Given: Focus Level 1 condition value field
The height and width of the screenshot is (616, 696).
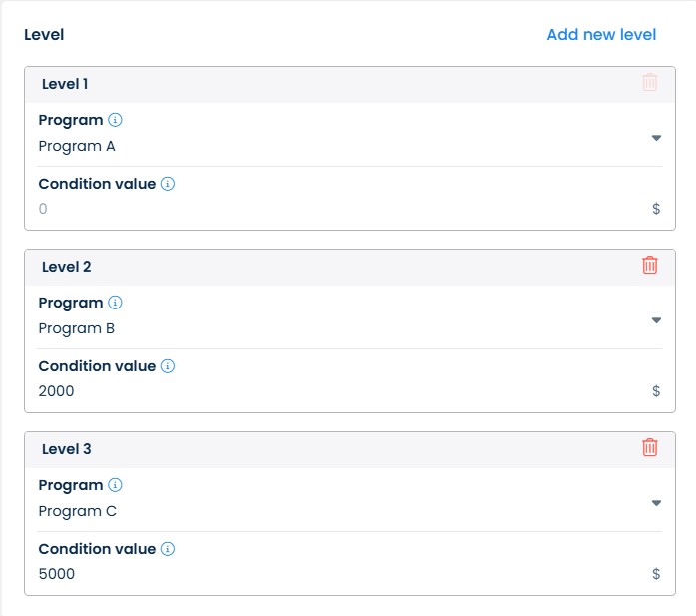Looking at the screenshot, I should pos(340,209).
